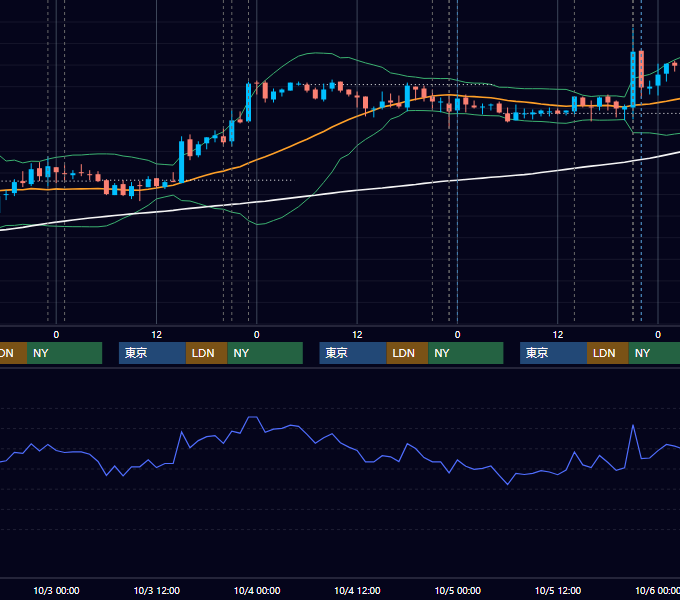Image resolution: width=680 pixels, height=600 pixels.
Task: Click the 10/3 12:00 time axis label
Action: pyautogui.click(x=157, y=590)
